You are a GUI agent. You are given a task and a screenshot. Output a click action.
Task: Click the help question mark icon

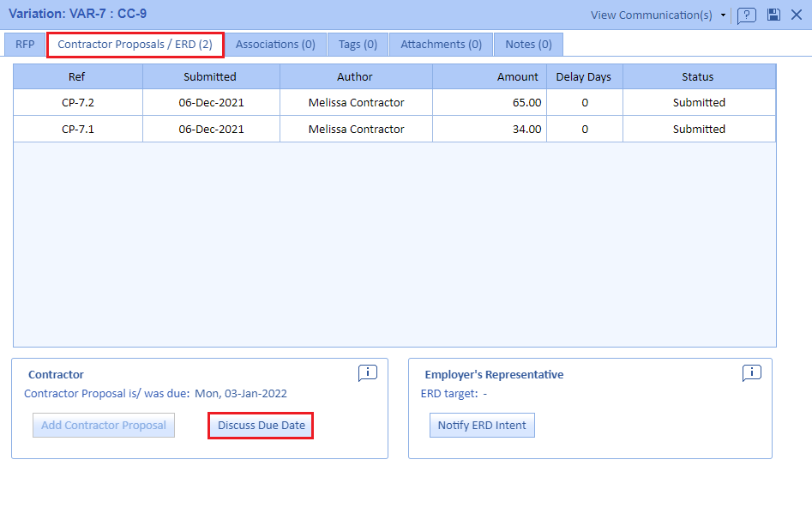coord(746,15)
